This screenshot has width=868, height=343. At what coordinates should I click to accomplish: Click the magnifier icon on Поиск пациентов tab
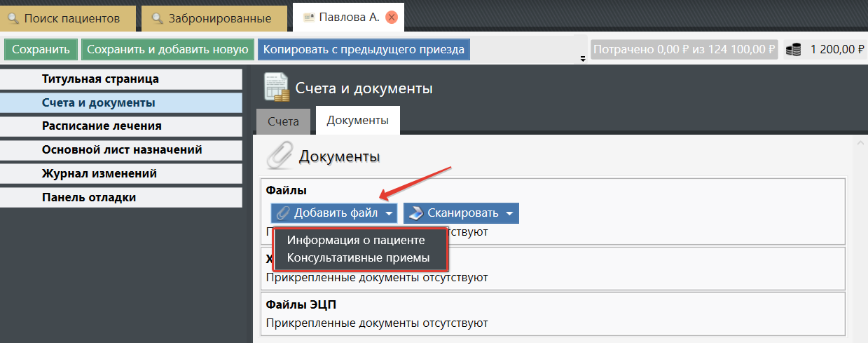coord(13,18)
